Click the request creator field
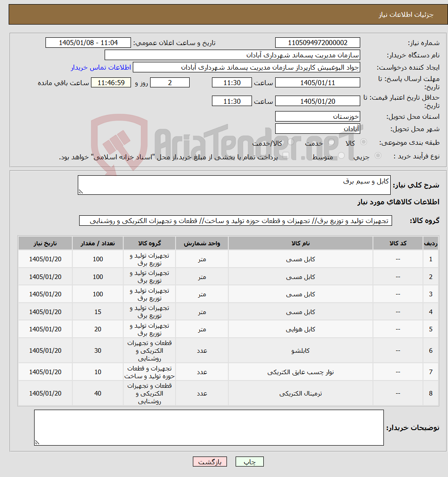Image resolution: width=448 pixels, height=477 pixels. point(247,67)
